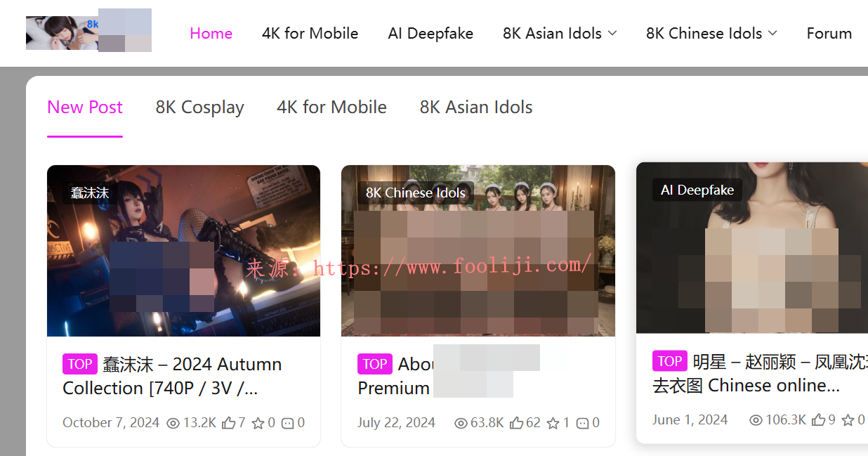Like the July 22, 2024 post

pos(517,423)
